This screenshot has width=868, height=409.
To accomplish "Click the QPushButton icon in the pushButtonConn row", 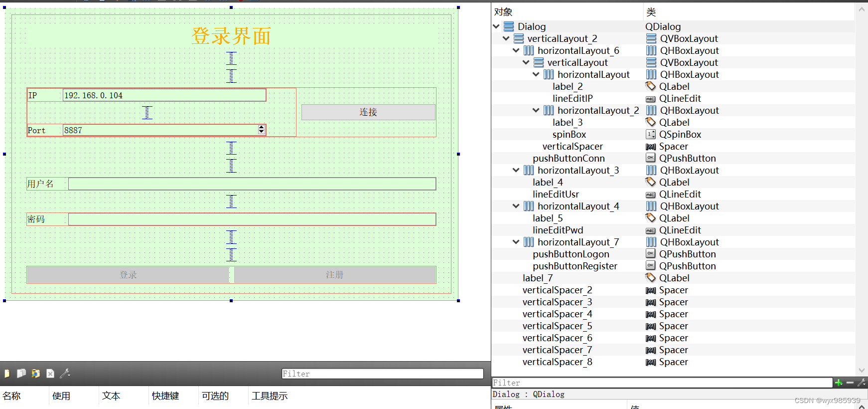I will (x=651, y=158).
